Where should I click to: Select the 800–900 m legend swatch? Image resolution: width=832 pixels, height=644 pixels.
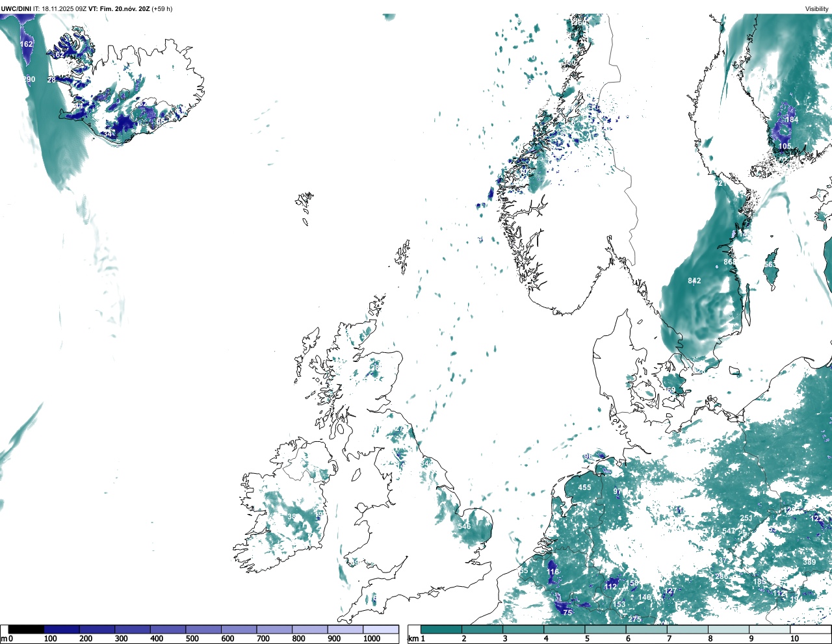click(x=309, y=630)
